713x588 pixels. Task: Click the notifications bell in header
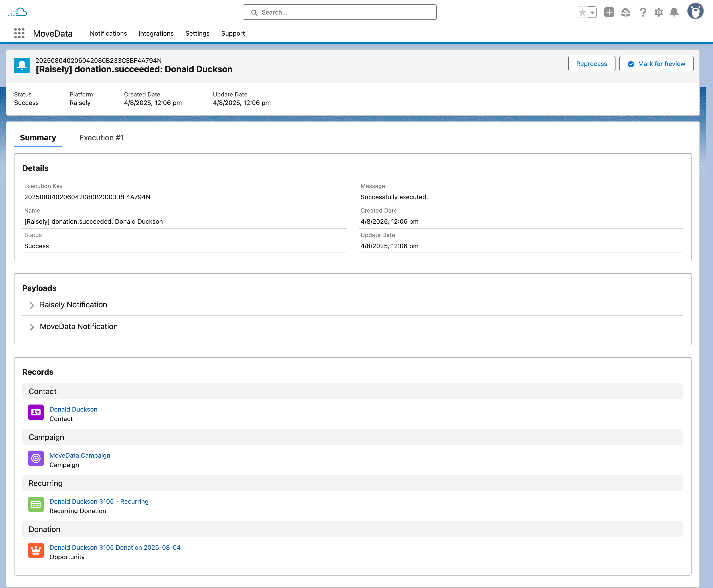coord(674,13)
